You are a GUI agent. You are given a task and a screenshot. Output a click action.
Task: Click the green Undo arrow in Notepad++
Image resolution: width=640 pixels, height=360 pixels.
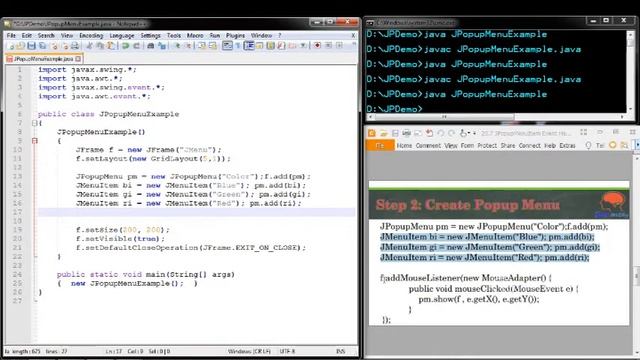pyautogui.click(x=125, y=46)
